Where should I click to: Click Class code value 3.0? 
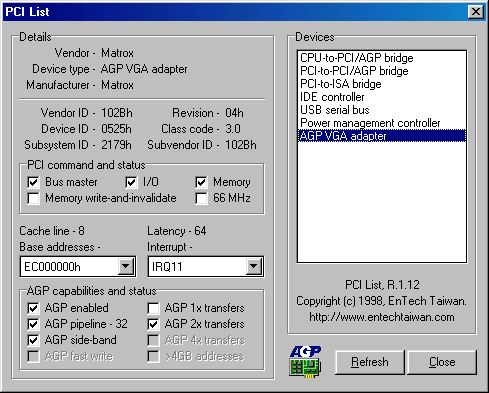pos(233,129)
